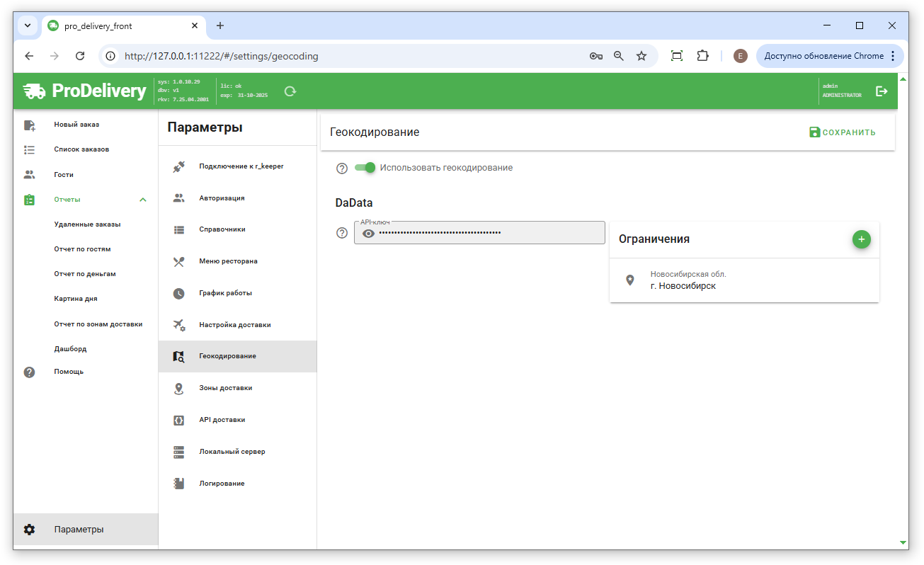Open Подключение к r_keeper settings
Viewport: 924px width, 565px height.
(241, 166)
